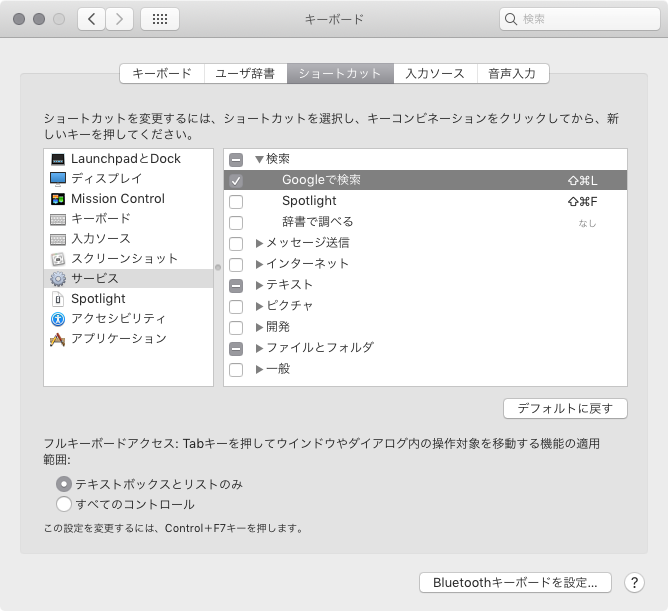Click the アプリケーション app shortcuts icon
668x611 pixels.
(x=58, y=339)
